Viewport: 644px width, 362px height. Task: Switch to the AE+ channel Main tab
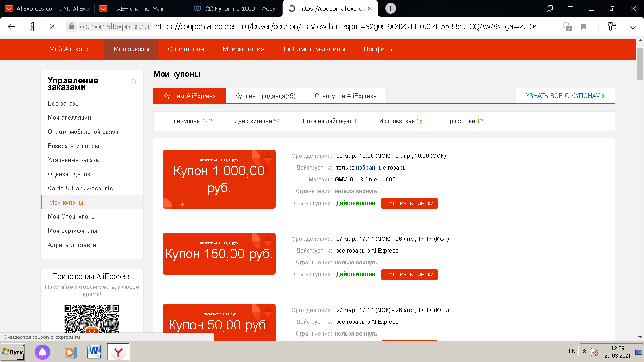coord(140,8)
